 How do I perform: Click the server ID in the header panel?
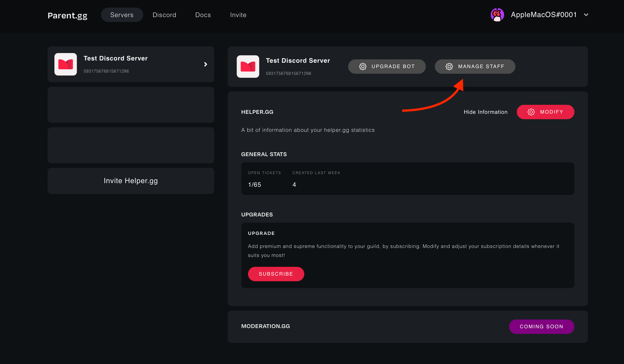point(289,73)
